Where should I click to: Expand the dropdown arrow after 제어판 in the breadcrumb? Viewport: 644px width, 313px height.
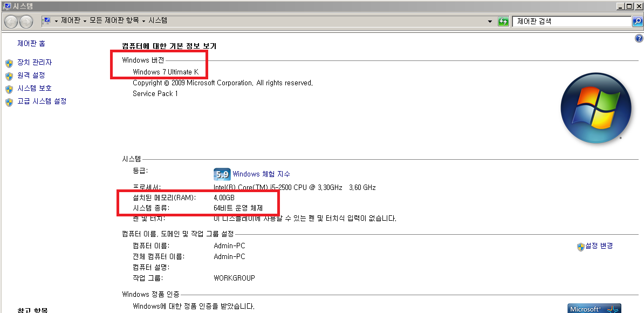coord(85,21)
